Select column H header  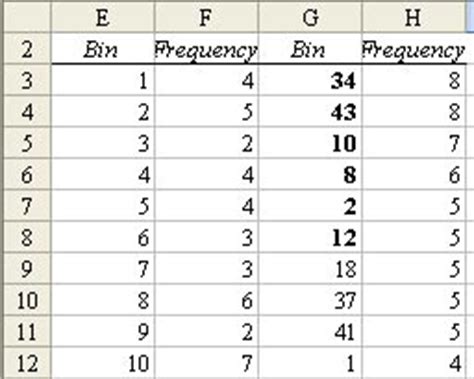tap(414, 17)
